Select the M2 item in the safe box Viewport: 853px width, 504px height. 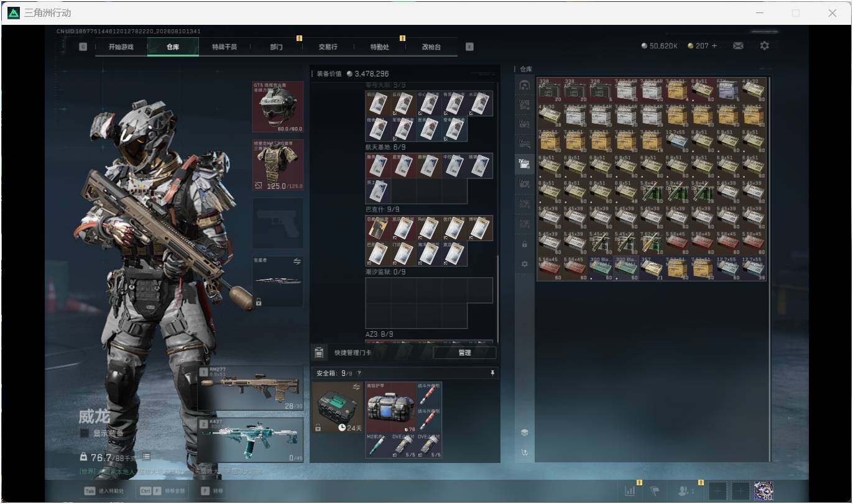pyautogui.click(x=378, y=446)
